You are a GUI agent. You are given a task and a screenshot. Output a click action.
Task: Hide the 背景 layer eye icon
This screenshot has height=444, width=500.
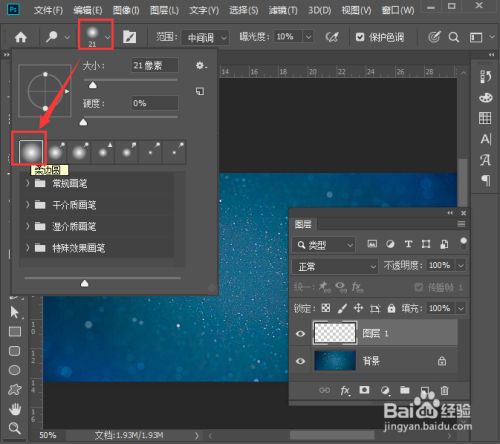[300, 361]
